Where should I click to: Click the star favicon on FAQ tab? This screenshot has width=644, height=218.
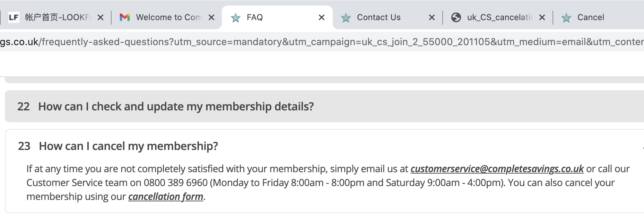tap(236, 17)
